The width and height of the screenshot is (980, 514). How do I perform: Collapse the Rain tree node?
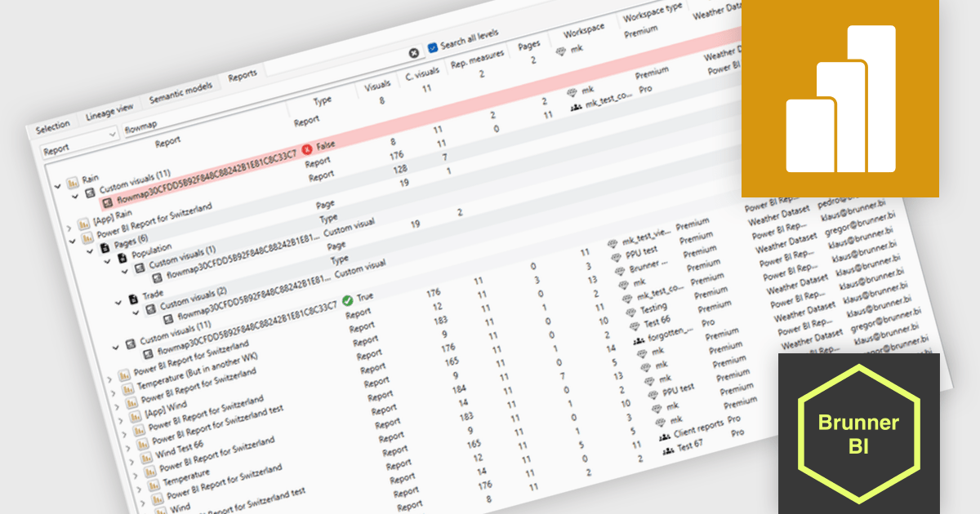pos(57,187)
